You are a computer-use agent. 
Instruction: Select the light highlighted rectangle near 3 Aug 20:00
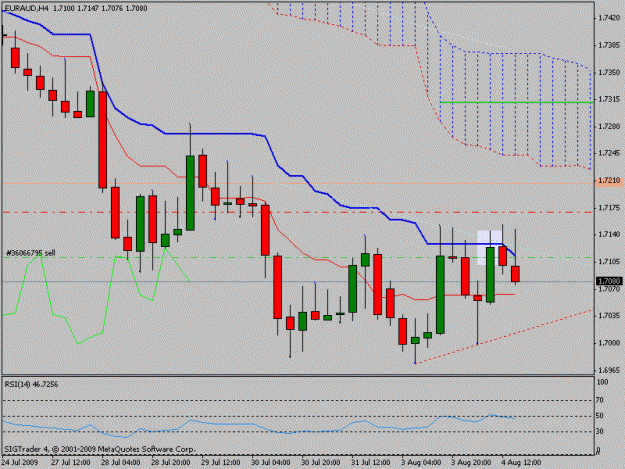[x=489, y=248]
